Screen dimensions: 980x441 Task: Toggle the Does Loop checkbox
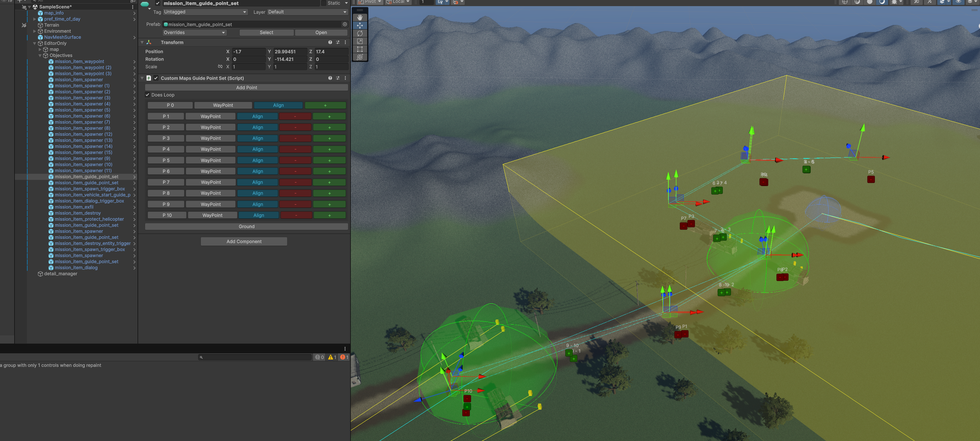point(148,95)
